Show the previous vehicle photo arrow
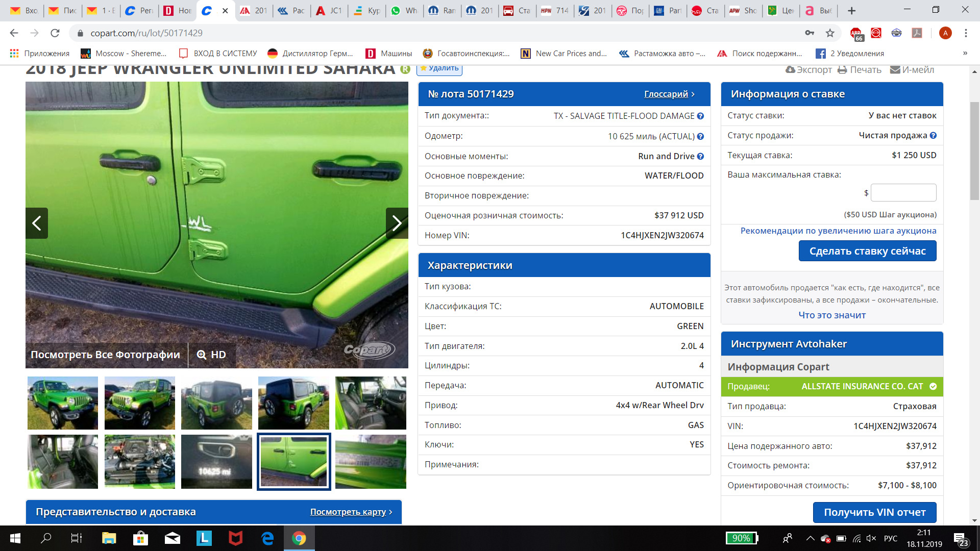The width and height of the screenshot is (980, 551). tap(37, 223)
